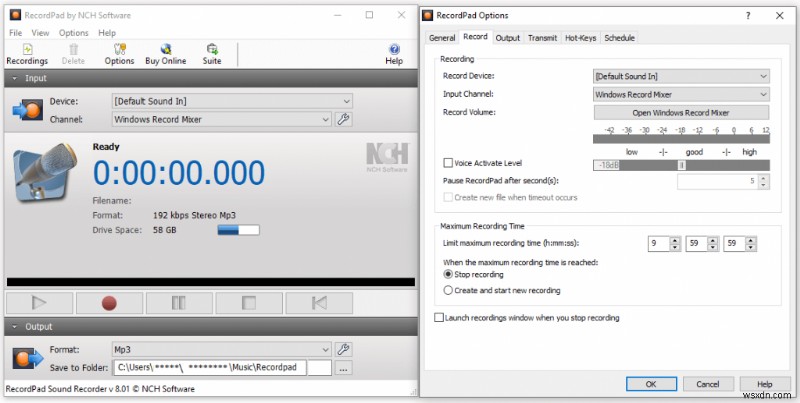This screenshot has width=800, height=403.
Task: Click the RecordPad Options title bar icon
Action: tap(428, 15)
